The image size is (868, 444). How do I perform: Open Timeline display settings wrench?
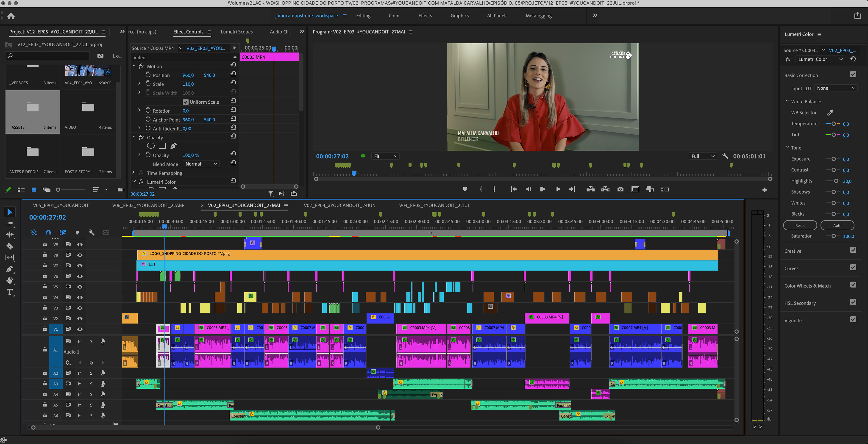coord(91,232)
